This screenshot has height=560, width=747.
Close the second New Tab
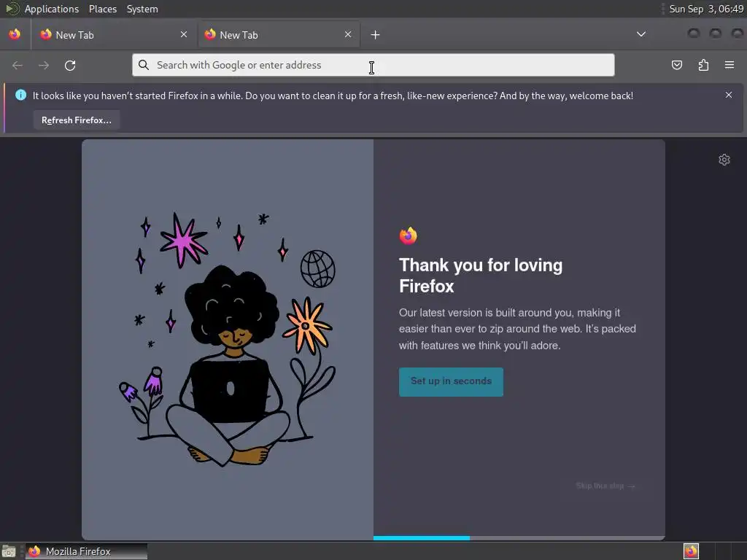(348, 34)
